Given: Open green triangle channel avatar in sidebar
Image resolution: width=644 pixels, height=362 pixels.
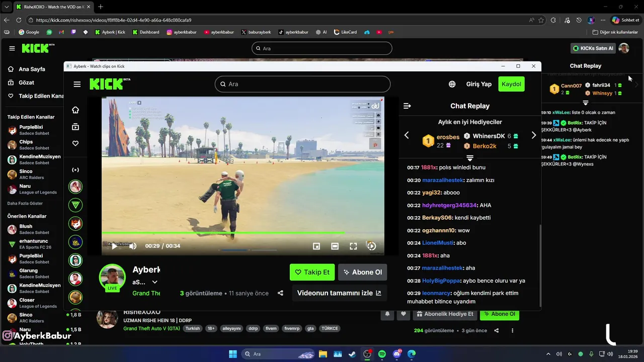Looking at the screenshot, I should coord(75,205).
